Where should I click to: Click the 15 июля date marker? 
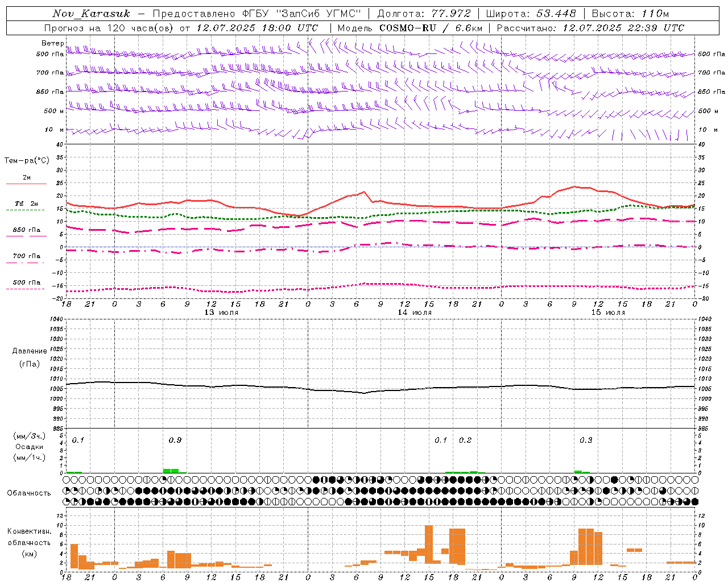click(608, 313)
